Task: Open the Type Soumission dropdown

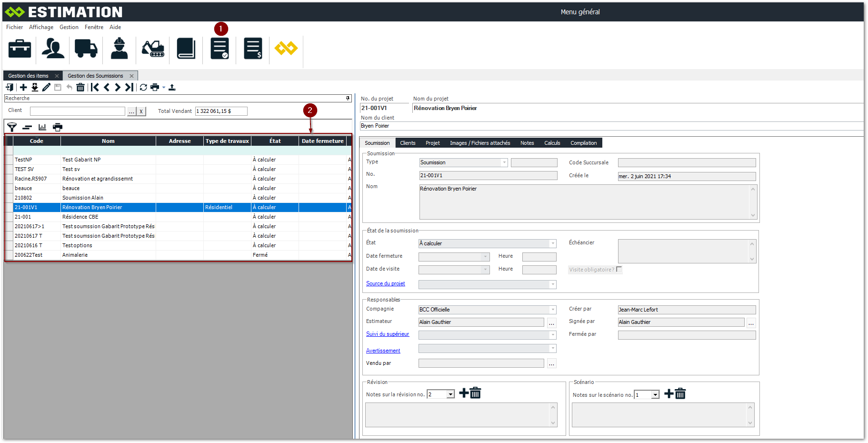Action: [x=504, y=162]
